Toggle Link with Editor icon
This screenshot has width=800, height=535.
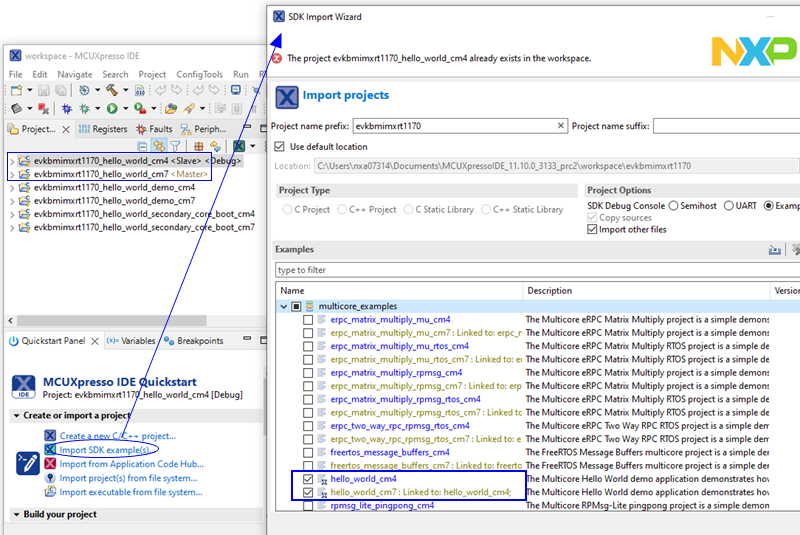coord(159,146)
